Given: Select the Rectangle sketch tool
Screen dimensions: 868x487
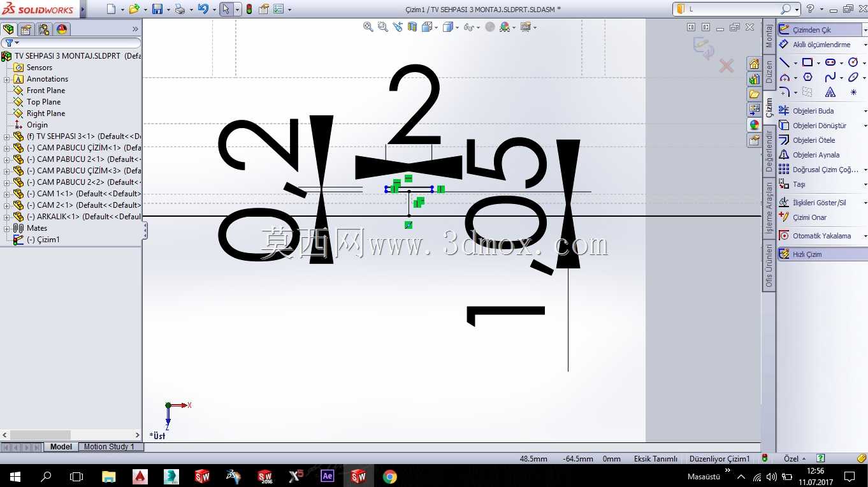Looking at the screenshot, I should click(807, 62).
